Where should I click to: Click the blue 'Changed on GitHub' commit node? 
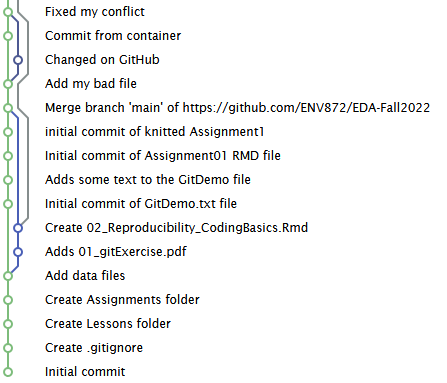(x=18, y=60)
